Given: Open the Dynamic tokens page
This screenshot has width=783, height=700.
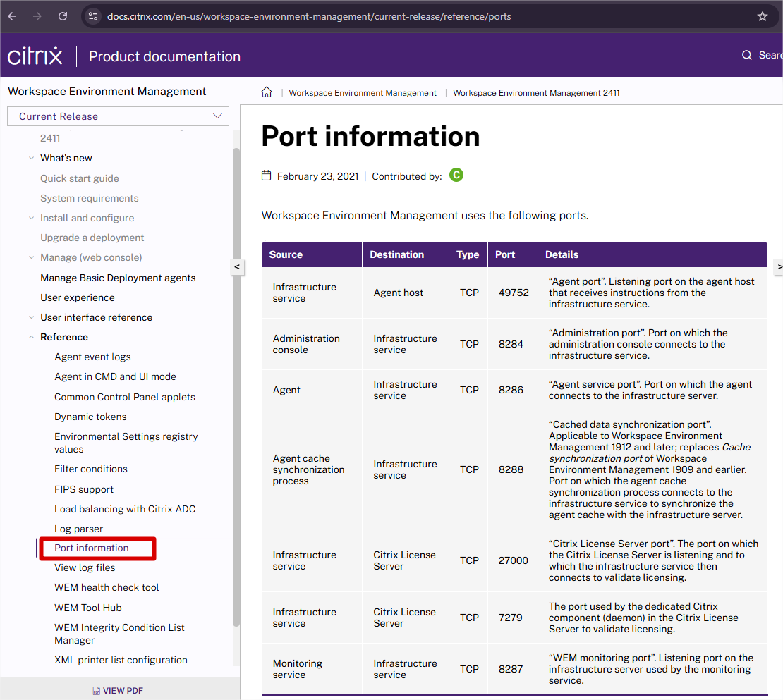Looking at the screenshot, I should pyautogui.click(x=90, y=417).
